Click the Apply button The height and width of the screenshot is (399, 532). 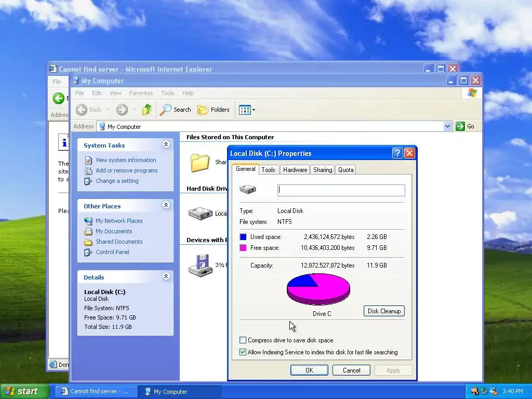(393, 370)
